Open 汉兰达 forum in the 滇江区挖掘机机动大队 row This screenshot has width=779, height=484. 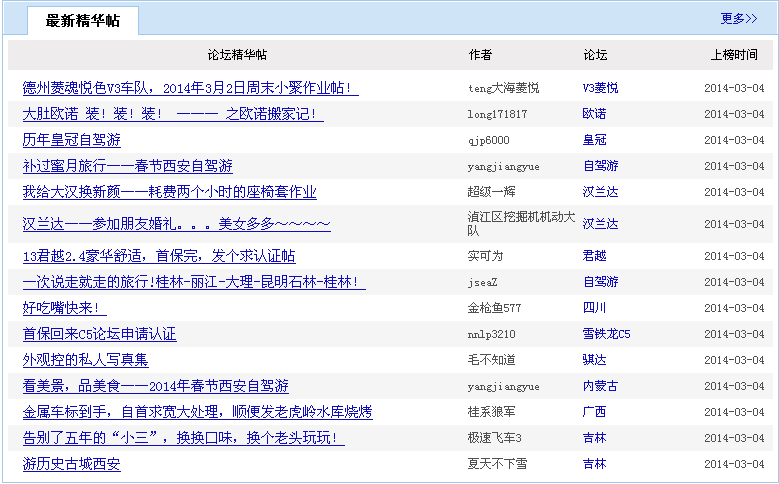[x=600, y=224]
